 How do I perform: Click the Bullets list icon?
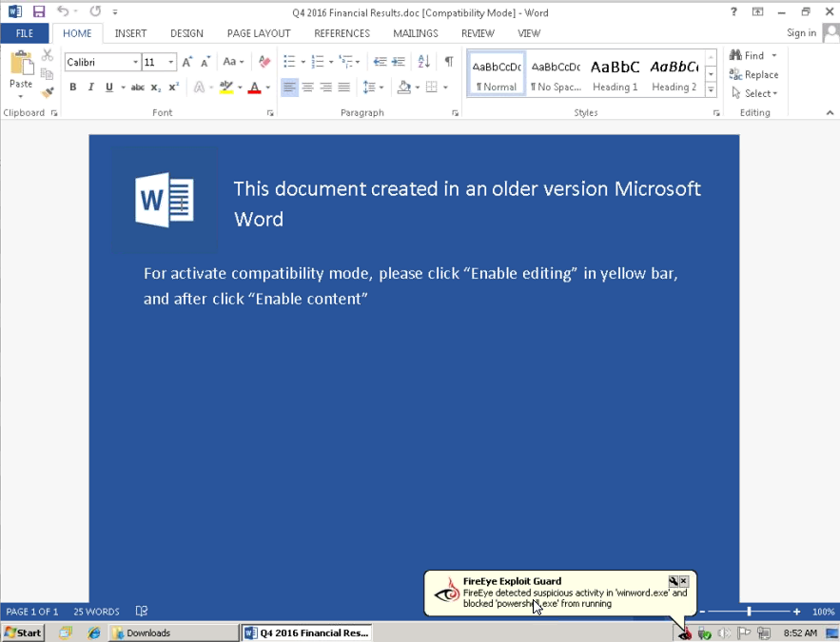click(289, 62)
